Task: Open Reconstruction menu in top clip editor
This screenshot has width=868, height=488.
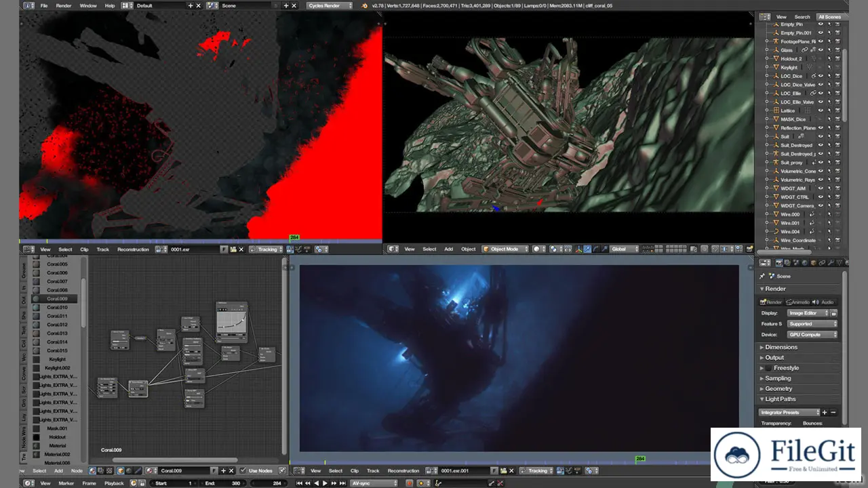Action: 133,249
